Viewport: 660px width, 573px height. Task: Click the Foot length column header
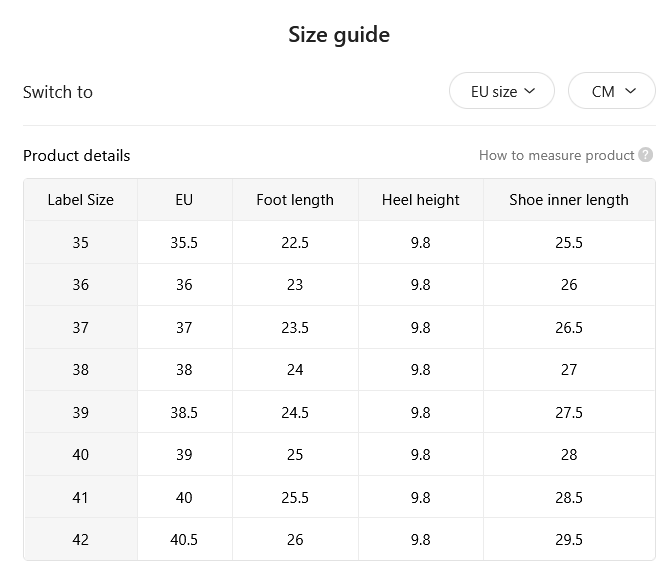tap(295, 200)
